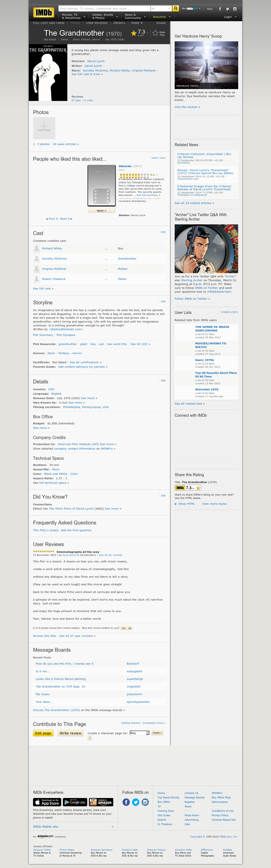Open the David Lynch director link
This screenshot has height=868, width=271.
[x=96, y=61]
